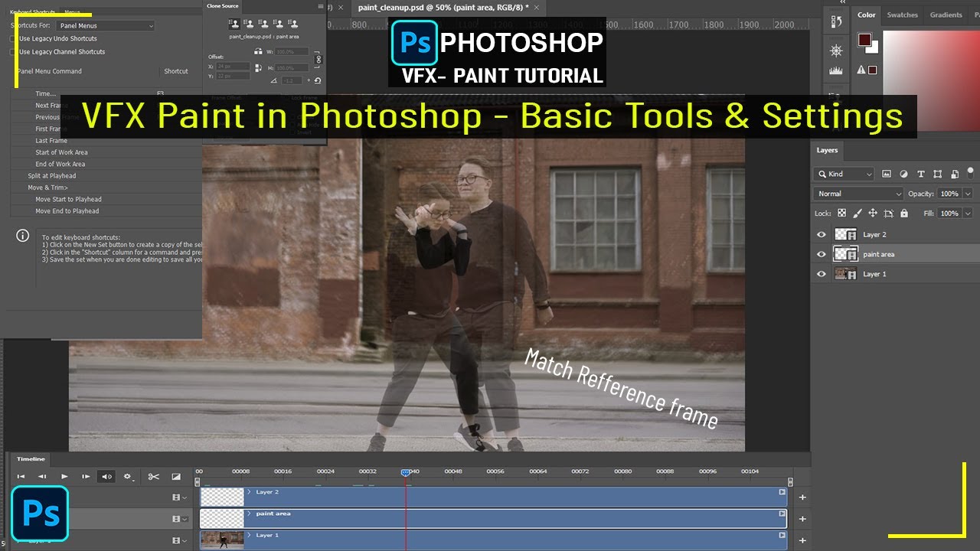Click reset transform icon in Clone Source
The image size is (980, 551).
click(317, 80)
